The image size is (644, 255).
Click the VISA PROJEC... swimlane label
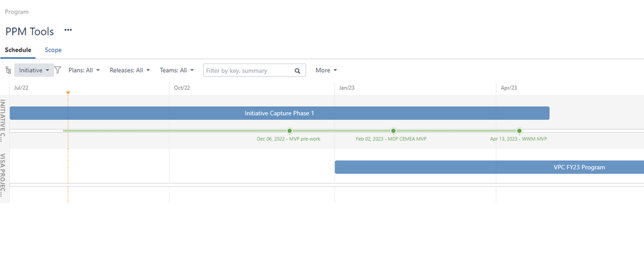tap(3, 175)
